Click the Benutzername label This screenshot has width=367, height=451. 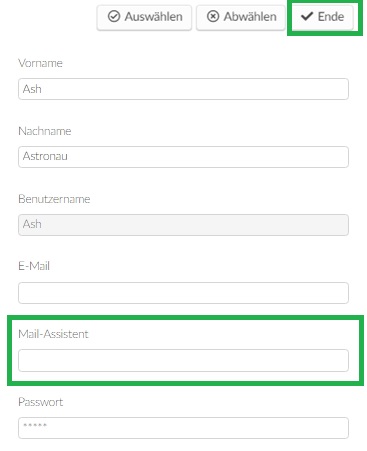click(x=54, y=199)
